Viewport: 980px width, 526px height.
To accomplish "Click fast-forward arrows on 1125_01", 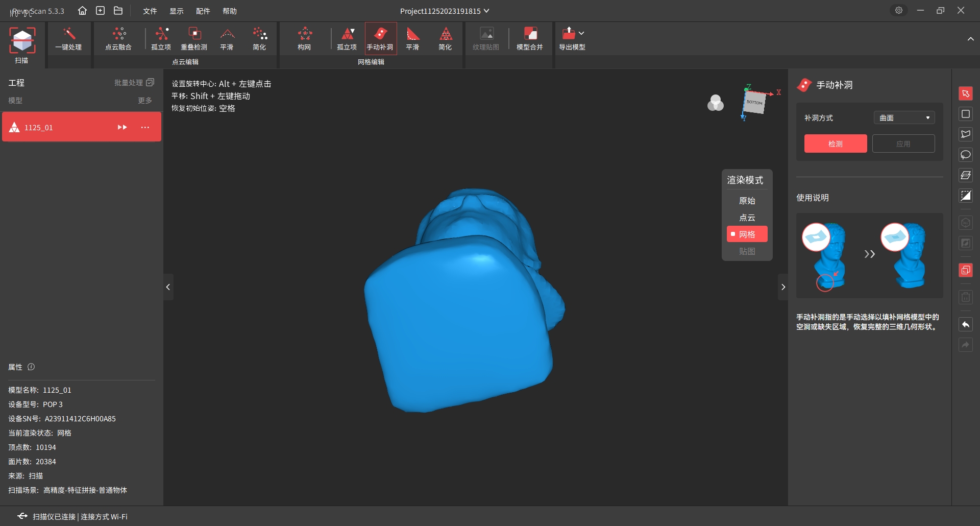I will [122, 127].
